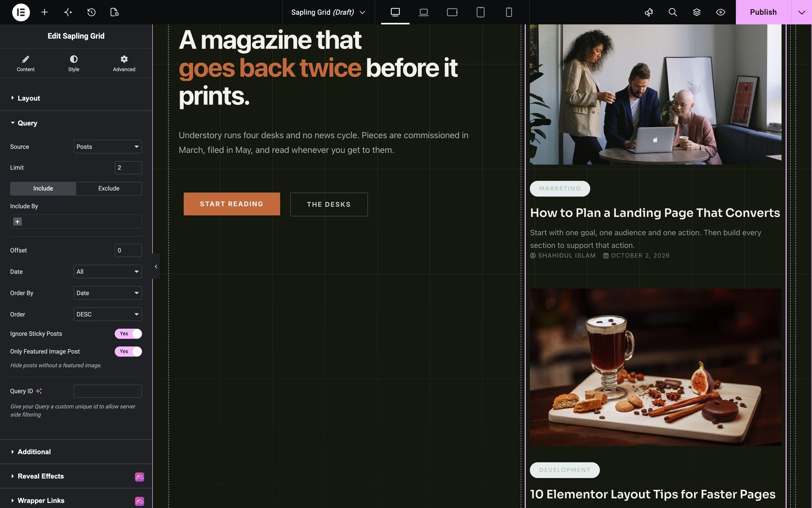The image size is (812, 508).
Task: Open the Order dropdown showing DESC
Action: click(x=108, y=314)
